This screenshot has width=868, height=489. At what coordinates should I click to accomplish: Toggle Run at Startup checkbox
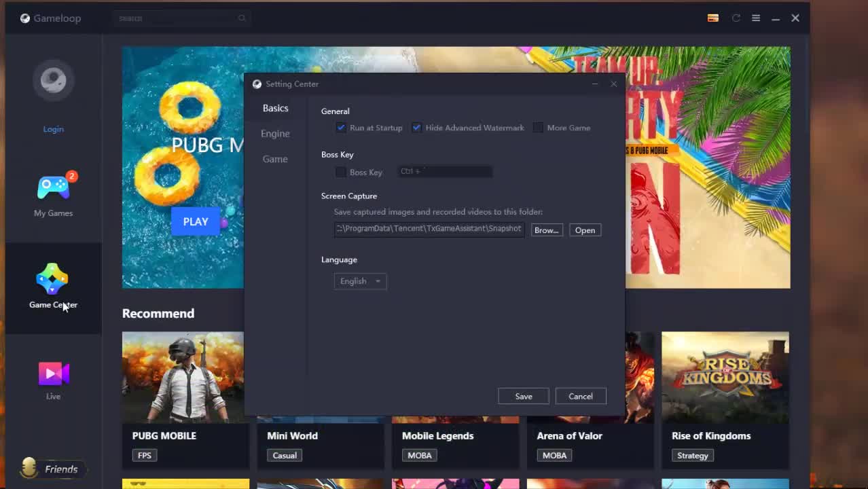point(341,128)
